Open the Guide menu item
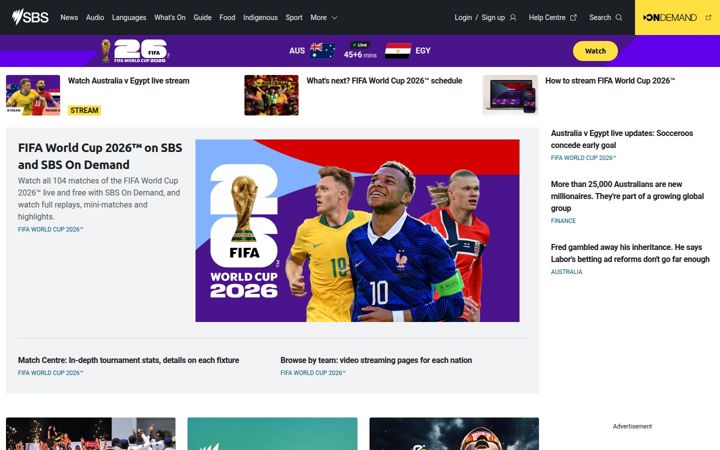The image size is (720, 450). (x=202, y=17)
